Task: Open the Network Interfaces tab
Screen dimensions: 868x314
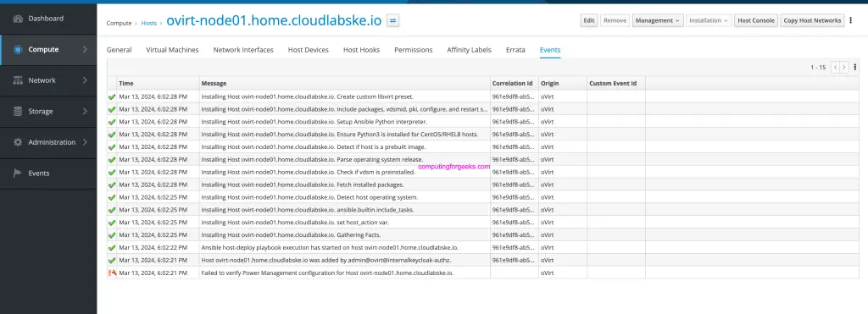Action: coord(243,50)
